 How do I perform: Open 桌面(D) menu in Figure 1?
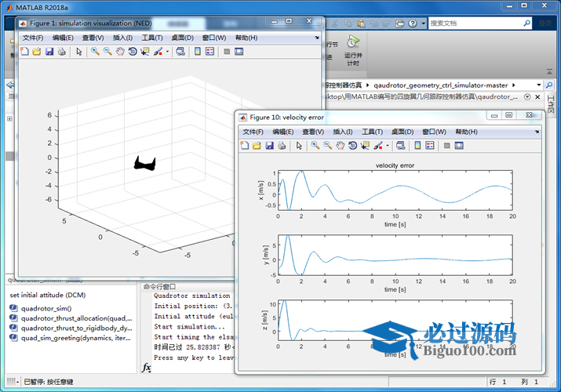point(183,38)
